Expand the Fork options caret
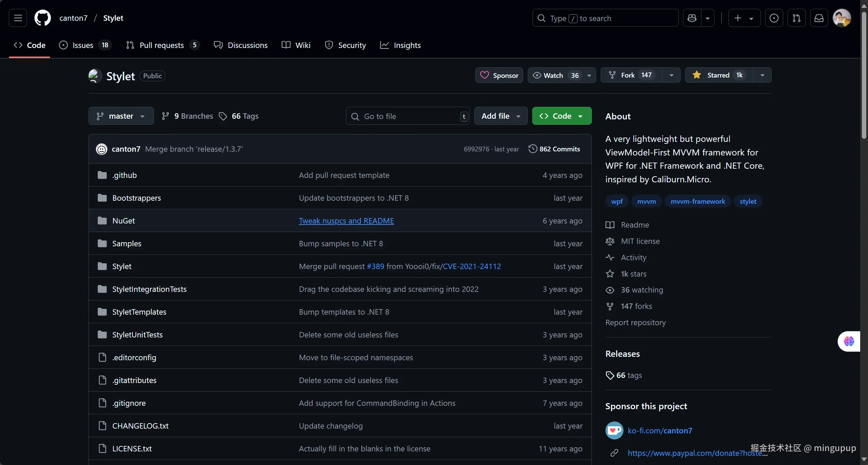Viewport: 868px width, 465px height. tap(672, 75)
